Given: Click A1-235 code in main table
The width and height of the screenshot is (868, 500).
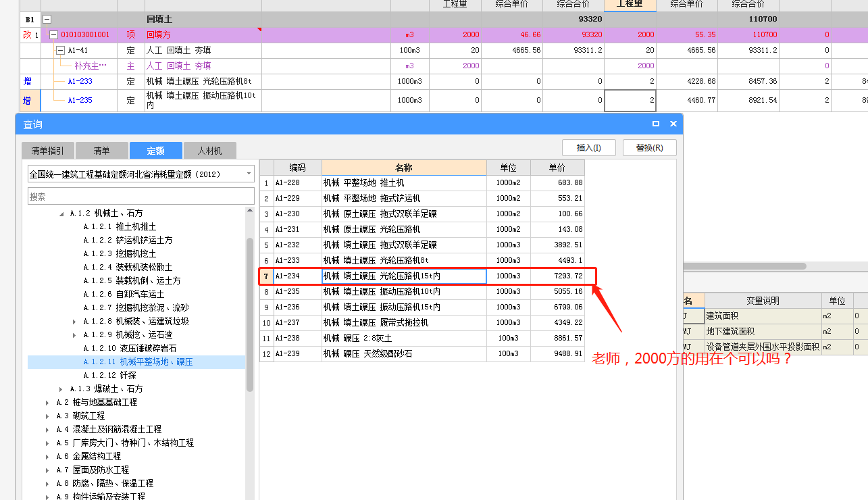Looking at the screenshot, I should [x=80, y=100].
